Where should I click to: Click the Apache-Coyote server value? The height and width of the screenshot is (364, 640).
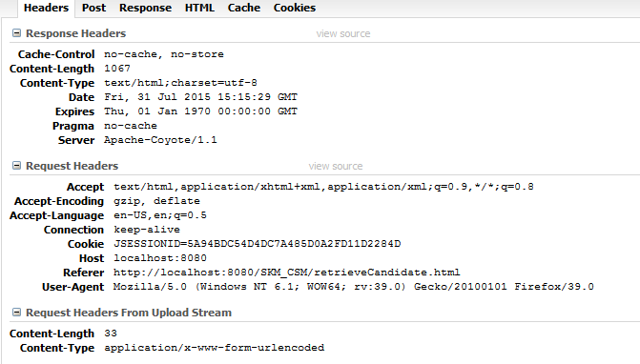[160, 140]
